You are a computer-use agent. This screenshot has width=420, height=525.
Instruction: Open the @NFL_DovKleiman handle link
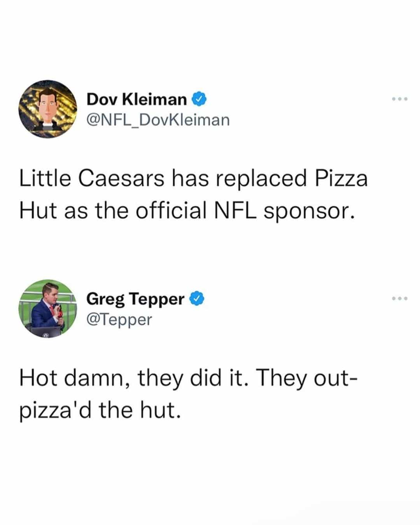tap(158, 120)
